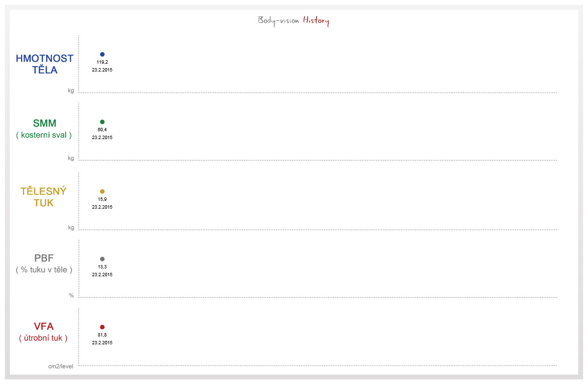Click the Body-vision History title
This screenshot has width=588, height=384.
(x=294, y=21)
